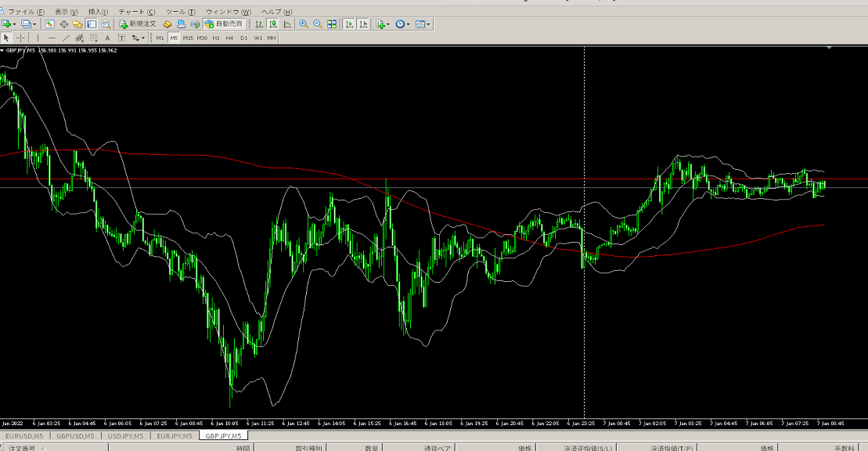Switch to GBPUSD,M5 chart tab
This screenshot has height=451, width=868.
point(75,436)
